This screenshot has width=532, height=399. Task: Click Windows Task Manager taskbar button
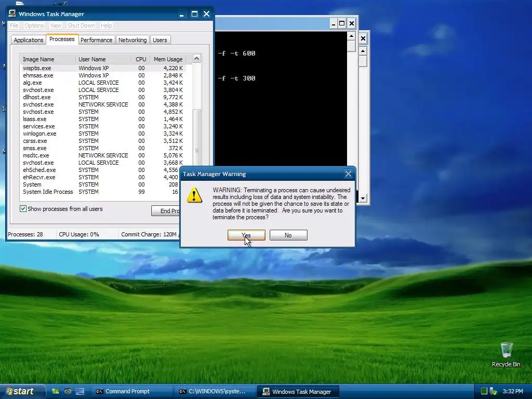298,392
